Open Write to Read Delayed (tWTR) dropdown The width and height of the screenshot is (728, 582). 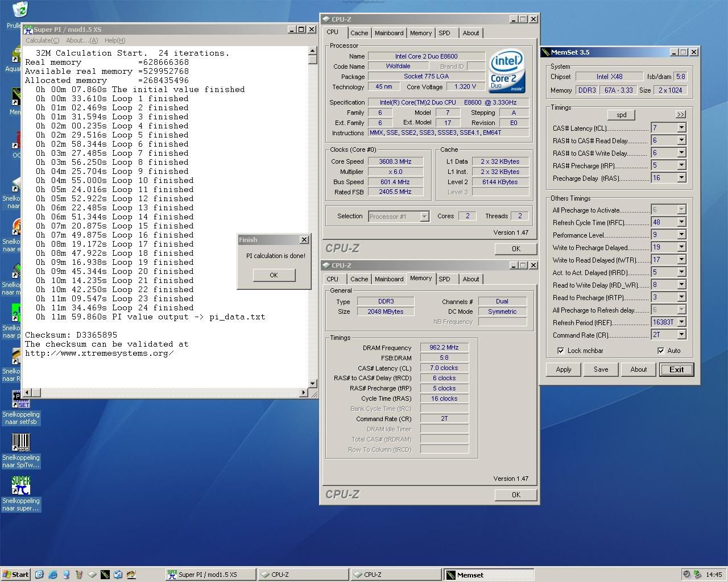681,260
